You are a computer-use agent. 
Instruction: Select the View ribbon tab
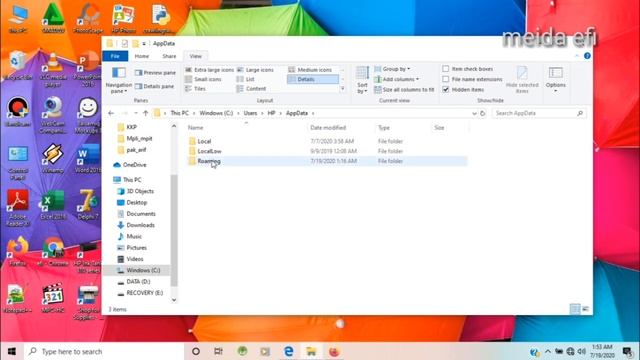tap(196, 56)
